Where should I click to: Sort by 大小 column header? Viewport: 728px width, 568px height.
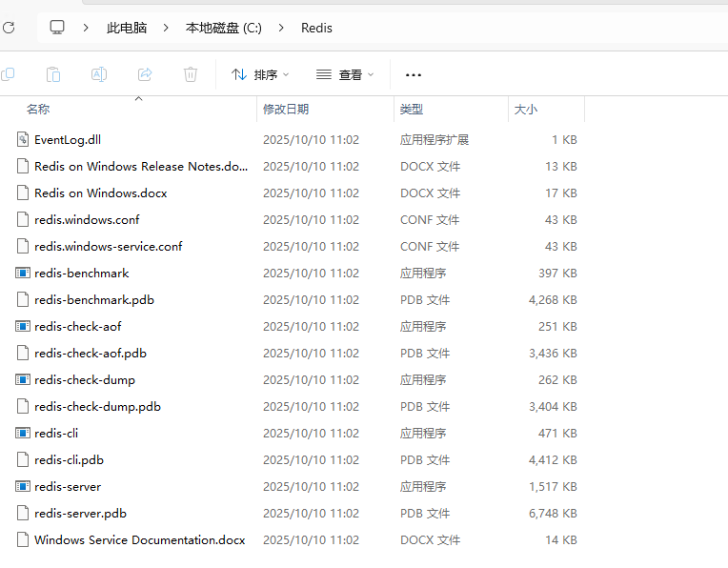tap(526, 110)
